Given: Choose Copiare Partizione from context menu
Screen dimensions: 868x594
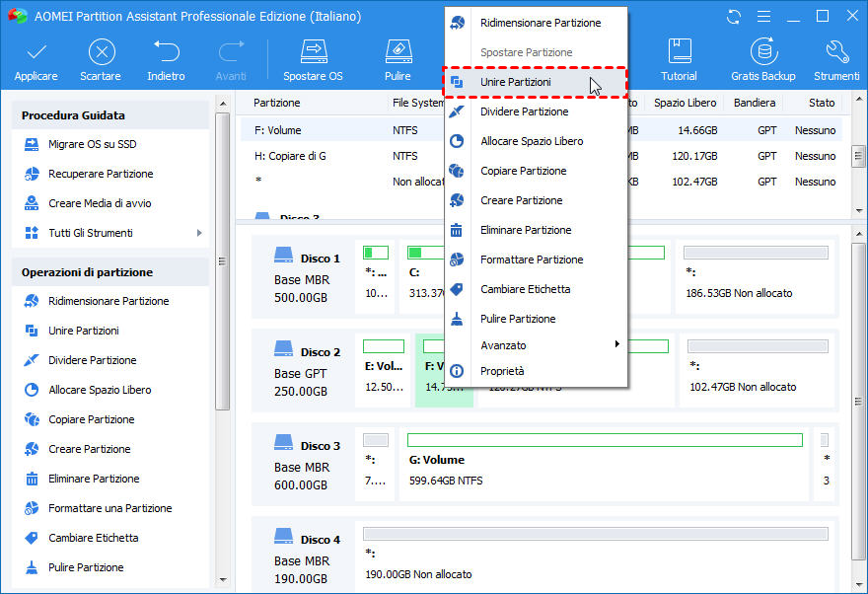Looking at the screenshot, I should pos(536,171).
